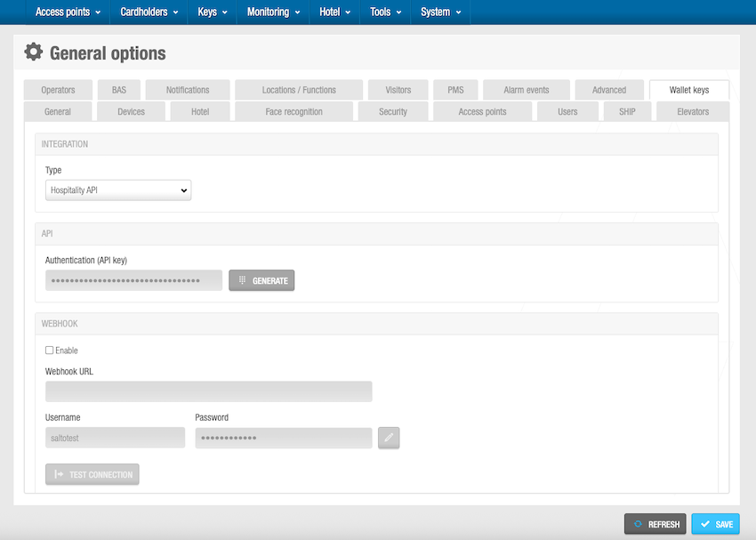Click the General options gear icon
Viewport: 756px width, 540px height.
pos(34,52)
